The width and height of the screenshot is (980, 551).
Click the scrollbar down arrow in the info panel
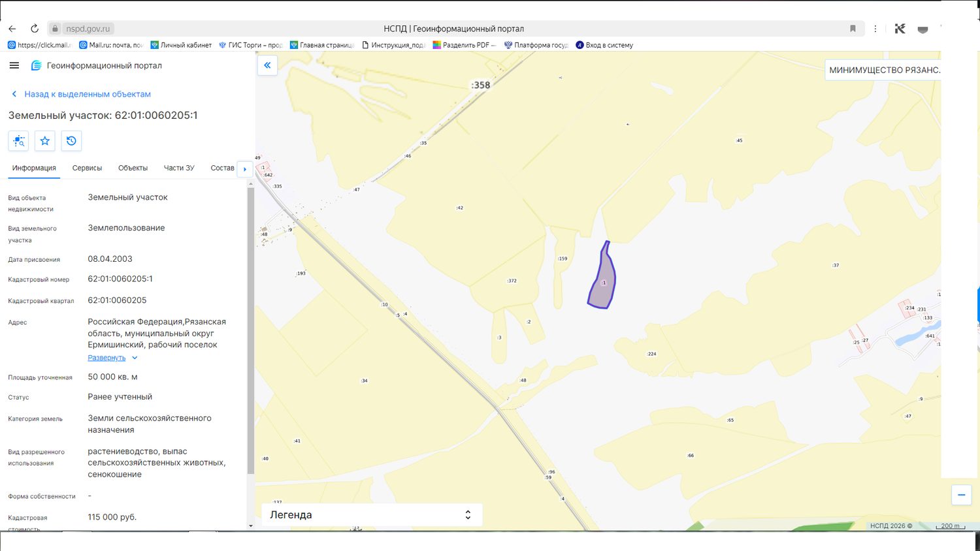click(251, 526)
